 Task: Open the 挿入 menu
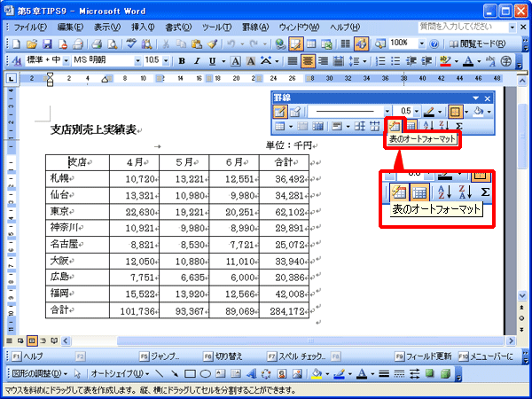click(143, 27)
